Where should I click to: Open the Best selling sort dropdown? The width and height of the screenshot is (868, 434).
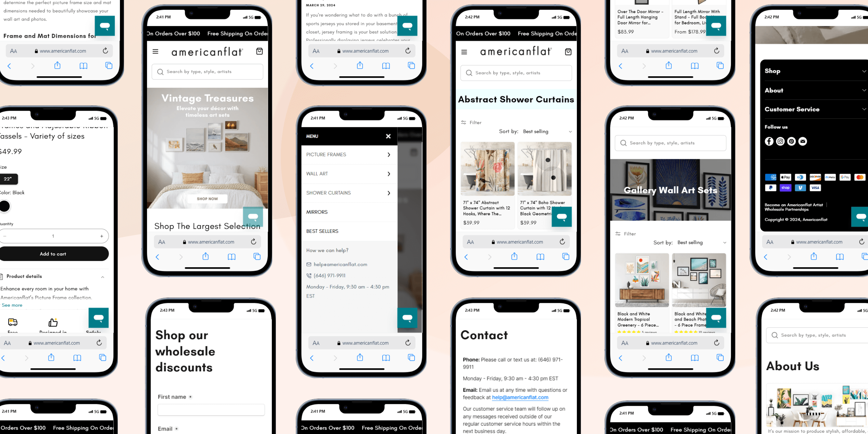pyautogui.click(x=545, y=131)
